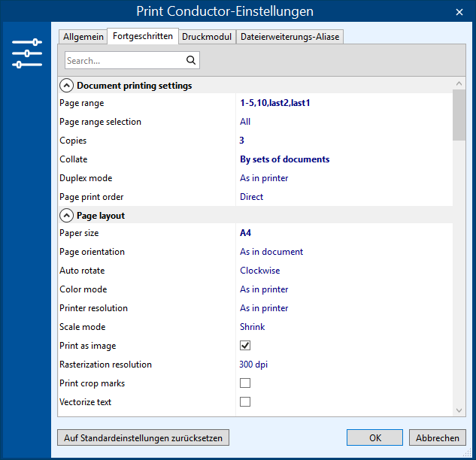Click the OK button

tap(375, 437)
